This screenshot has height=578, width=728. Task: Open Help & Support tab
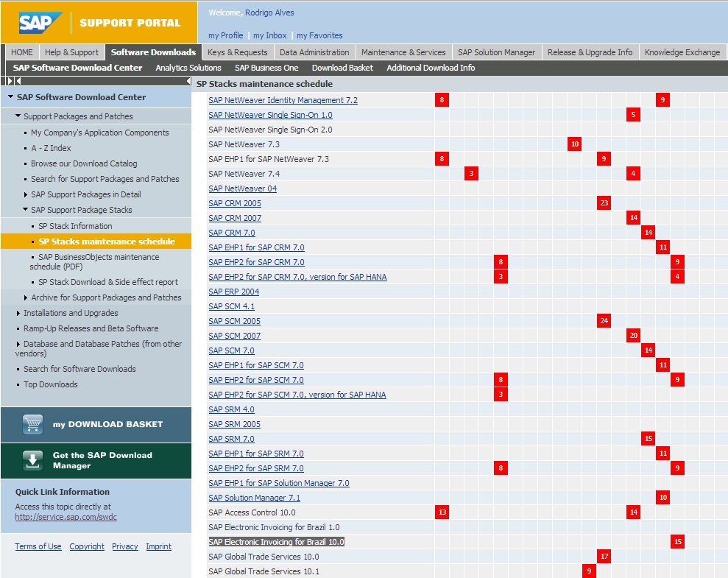[x=71, y=52]
